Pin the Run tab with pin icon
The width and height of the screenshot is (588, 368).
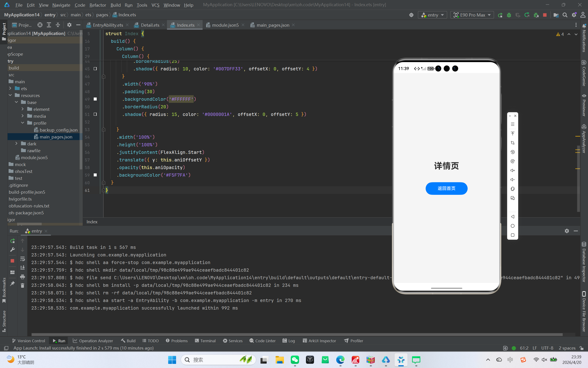[x=12, y=284]
